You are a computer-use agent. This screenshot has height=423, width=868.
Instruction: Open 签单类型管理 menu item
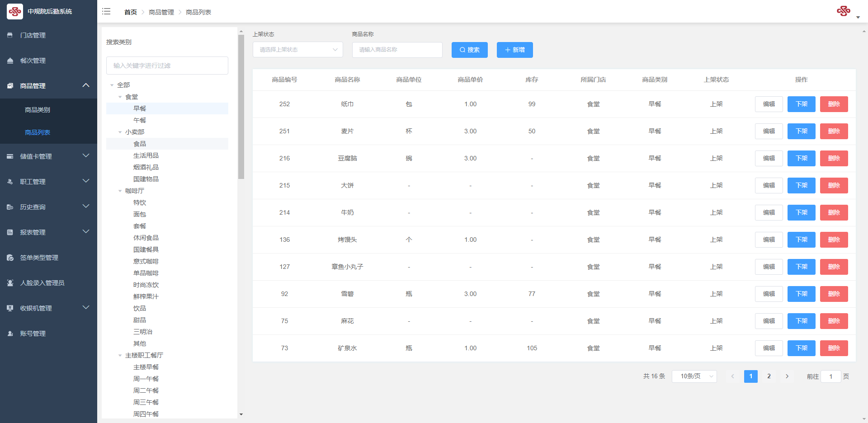coord(48,258)
